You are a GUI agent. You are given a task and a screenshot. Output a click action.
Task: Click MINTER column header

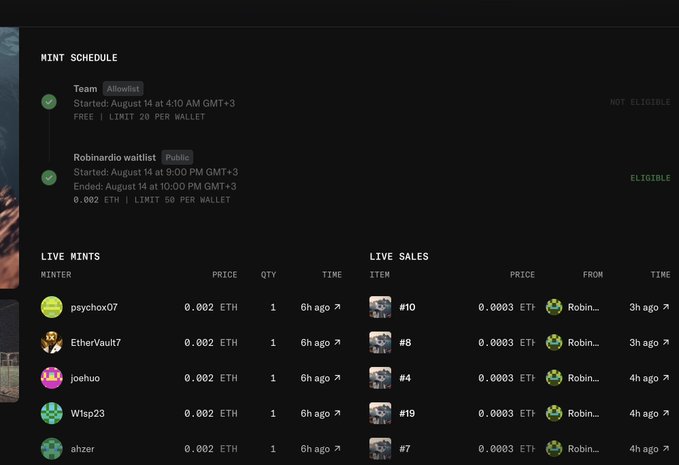[56, 274]
